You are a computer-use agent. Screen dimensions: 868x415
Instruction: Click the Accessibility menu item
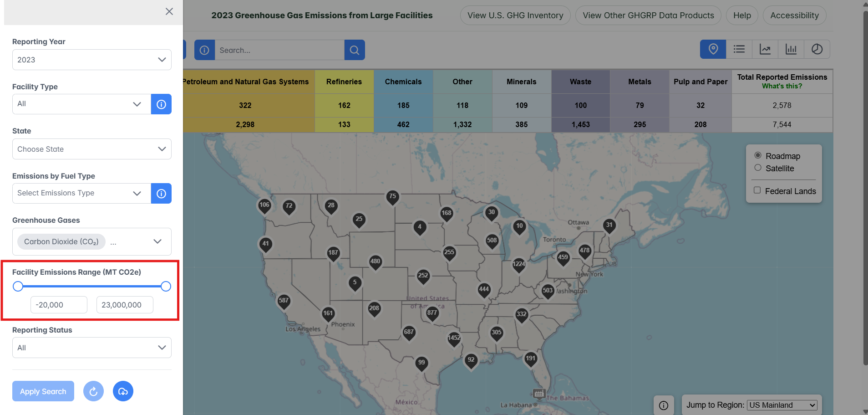[794, 15]
